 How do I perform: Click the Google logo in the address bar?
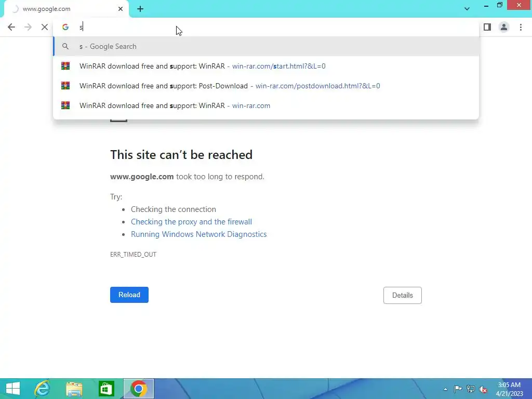tap(65, 27)
